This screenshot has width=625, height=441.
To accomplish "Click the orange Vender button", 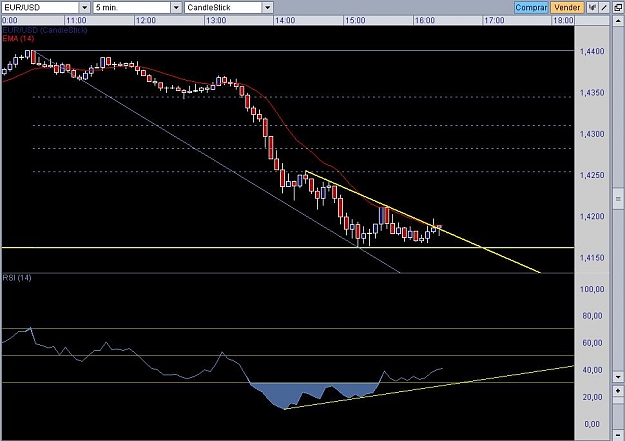I will click(x=567, y=8).
